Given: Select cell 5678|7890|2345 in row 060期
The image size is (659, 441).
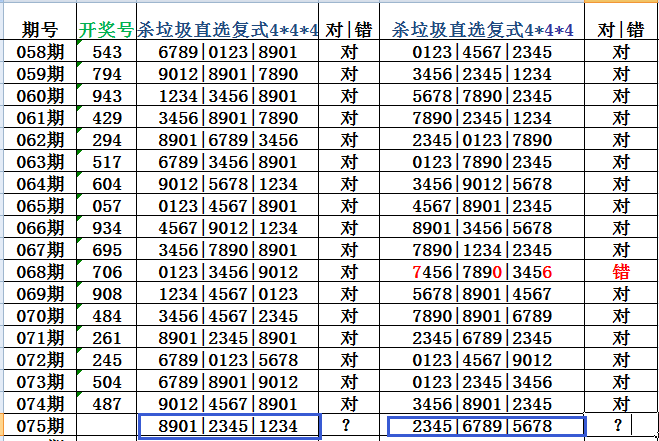Looking at the screenshot, I should tap(482, 95).
